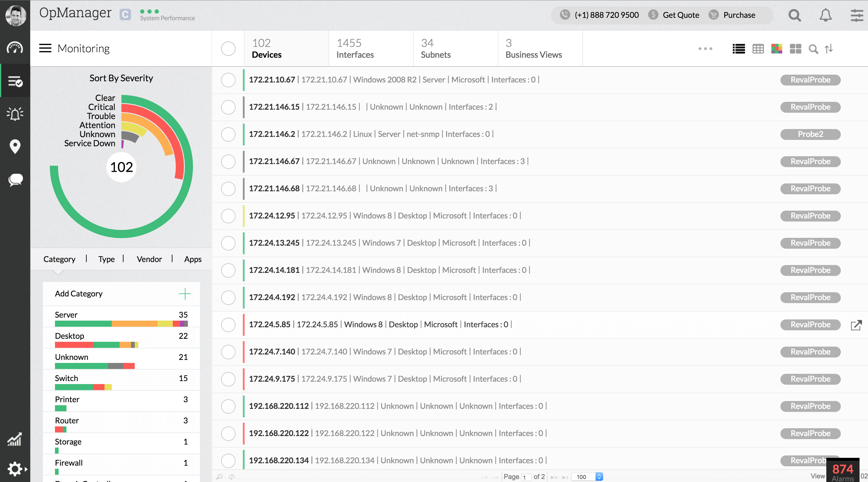This screenshot has width=868, height=482.
Task: Click the sort arrows icon in toolbar
Action: pyautogui.click(x=828, y=49)
